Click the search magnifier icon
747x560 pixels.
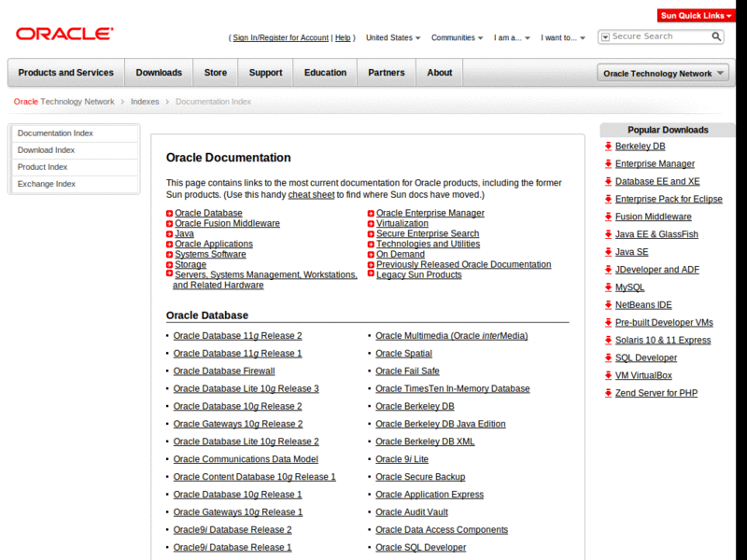click(716, 36)
